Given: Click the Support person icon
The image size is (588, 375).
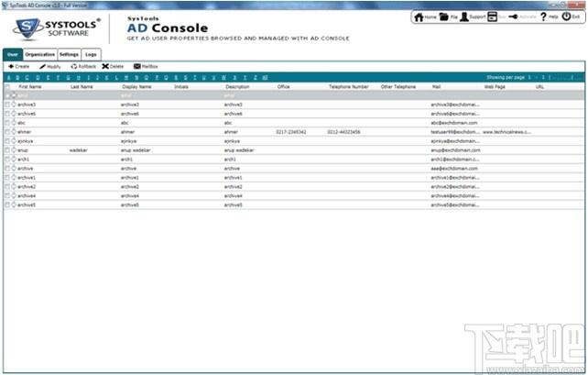Looking at the screenshot, I should pos(464,17).
